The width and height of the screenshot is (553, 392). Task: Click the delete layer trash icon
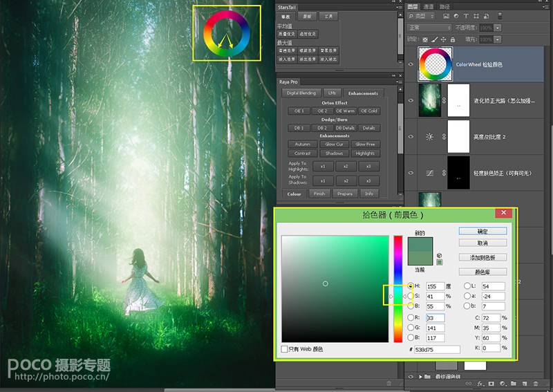(x=536, y=384)
